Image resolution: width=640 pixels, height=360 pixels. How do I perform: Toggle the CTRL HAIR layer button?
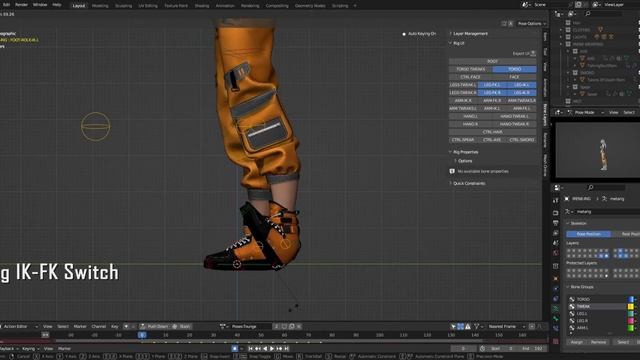tap(493, 132)
